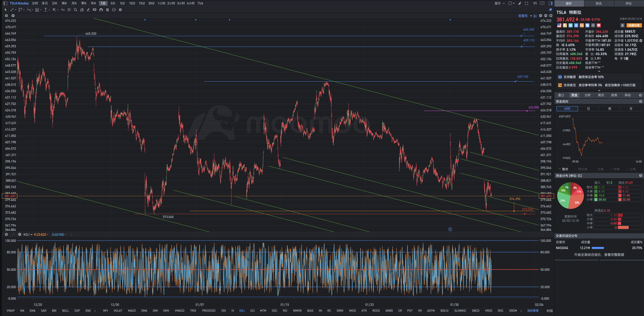Image resolution: width=644 pixels, height=316 pixels.
Task: Select the wave pattern drawing tool
Action: [x=29, y=10]
